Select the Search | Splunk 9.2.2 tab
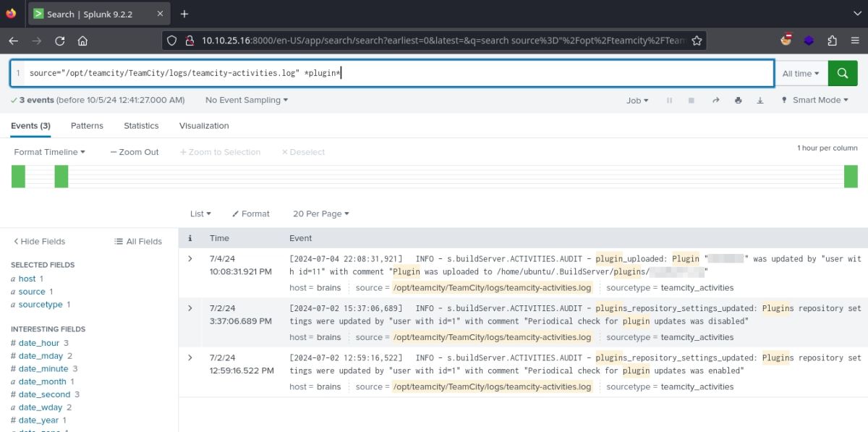The height and width of the screenshot is (432, 868). [98, 14]
